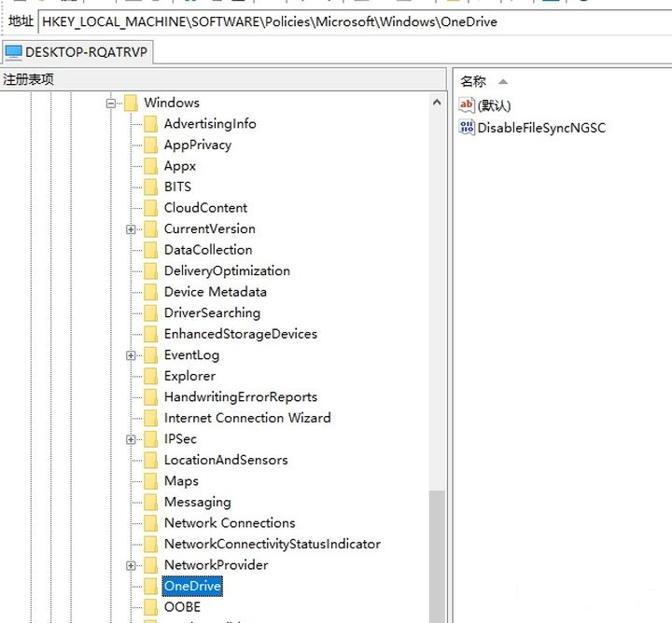Click the computer icon on DESKTOP-RQATRVP tab
672x623 pixels.
pos(13,52)
